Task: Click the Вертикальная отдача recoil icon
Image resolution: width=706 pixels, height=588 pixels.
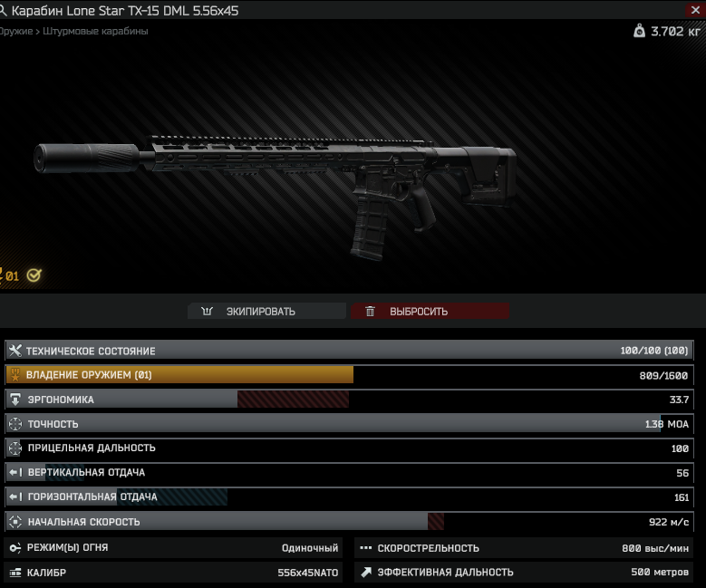Action: point(15,472)
